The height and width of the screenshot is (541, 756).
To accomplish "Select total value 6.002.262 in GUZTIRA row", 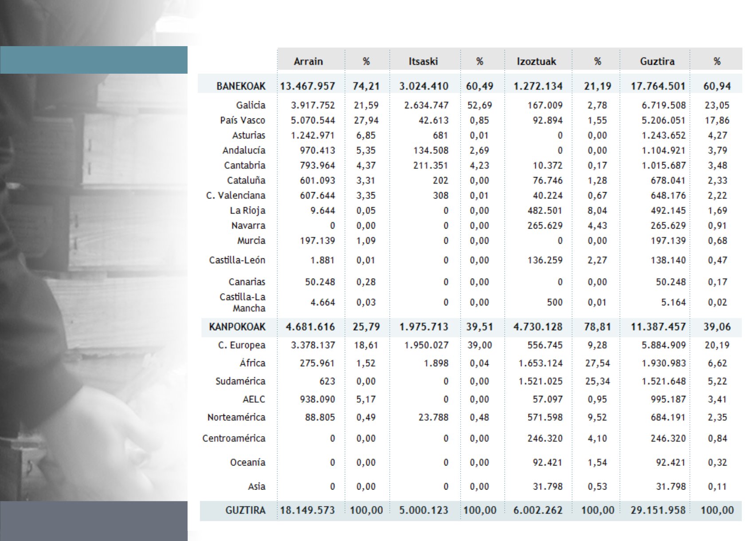I will point(538,510).
